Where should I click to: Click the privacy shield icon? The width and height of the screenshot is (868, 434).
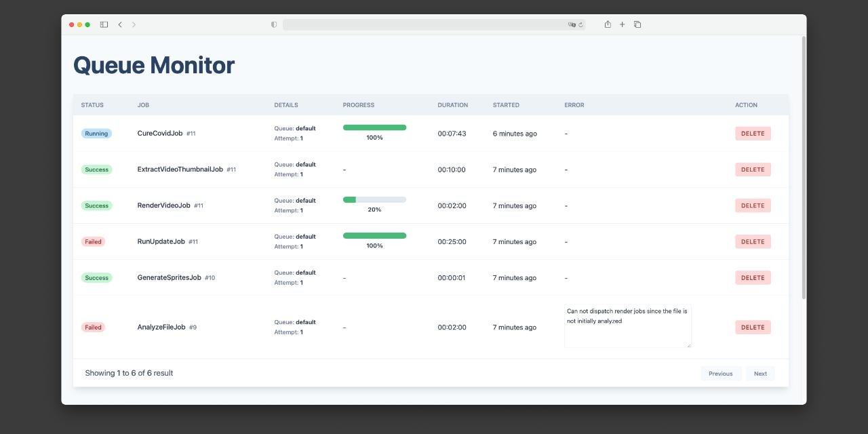click(x=274, y=24)
